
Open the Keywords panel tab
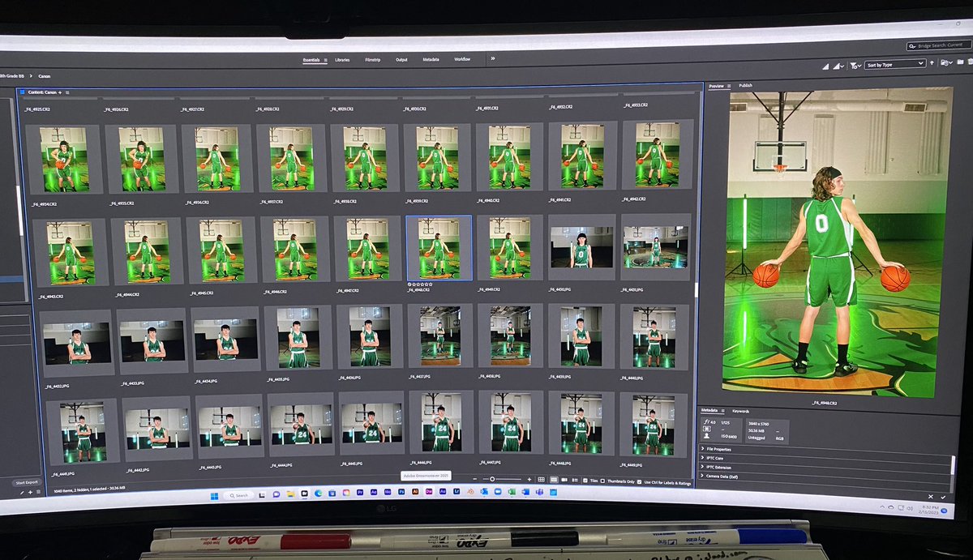pos(740,411)
